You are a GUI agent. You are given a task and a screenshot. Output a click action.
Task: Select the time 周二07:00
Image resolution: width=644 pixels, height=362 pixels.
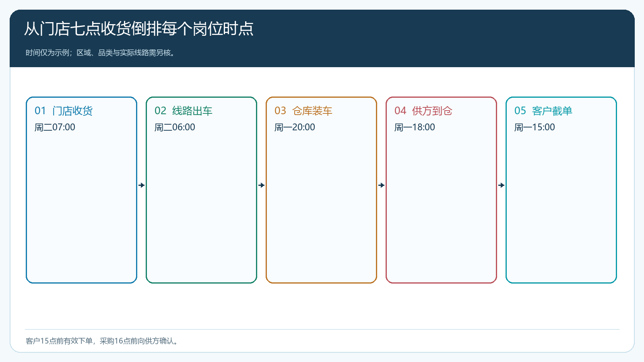[x=55, y=127]
